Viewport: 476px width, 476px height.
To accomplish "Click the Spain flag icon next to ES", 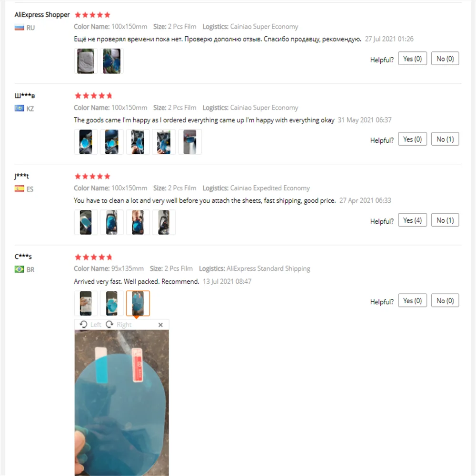I will tap(20, 189).
